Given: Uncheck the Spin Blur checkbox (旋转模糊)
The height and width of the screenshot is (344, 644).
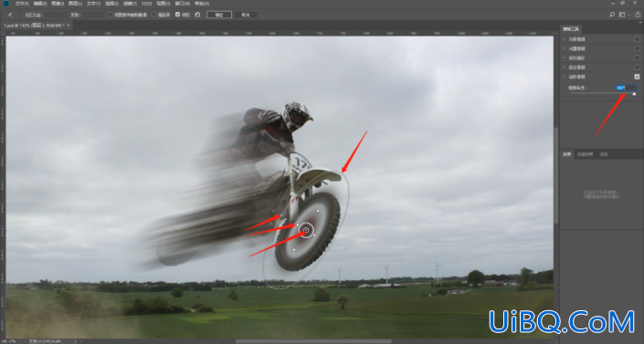Looking at the screenshot, I should [637, 77].
